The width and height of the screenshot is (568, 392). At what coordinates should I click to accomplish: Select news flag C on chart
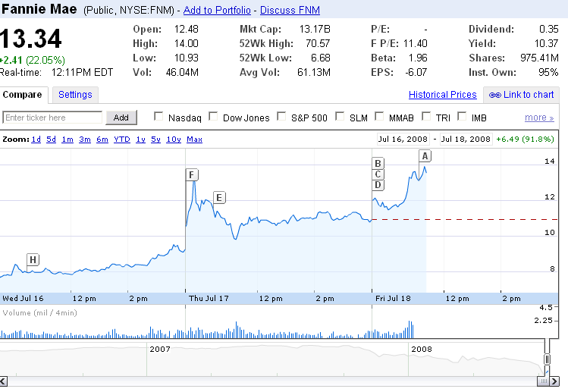378,174
